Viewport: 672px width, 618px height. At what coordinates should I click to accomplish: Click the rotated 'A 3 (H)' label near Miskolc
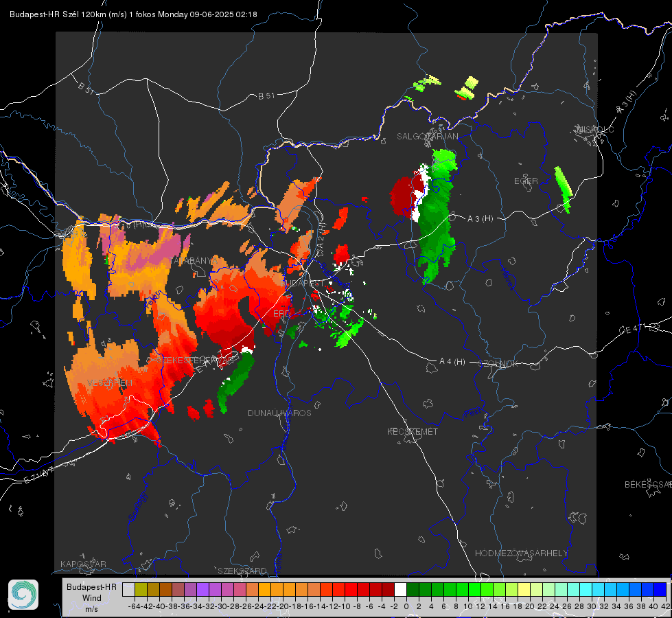pyautogui.click(x=627, y=102)
